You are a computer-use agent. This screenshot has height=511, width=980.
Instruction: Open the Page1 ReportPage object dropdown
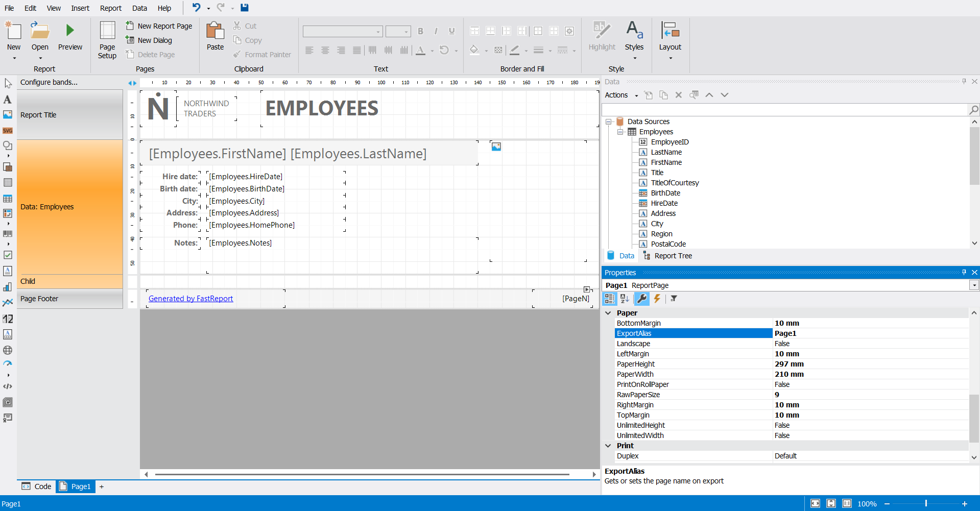974,285
